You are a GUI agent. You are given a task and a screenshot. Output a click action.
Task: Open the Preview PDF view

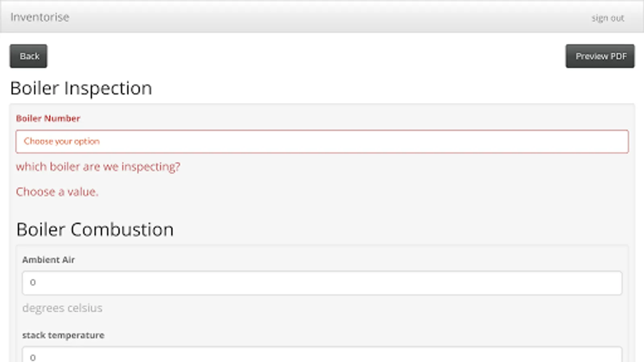[x=600, y=56]
